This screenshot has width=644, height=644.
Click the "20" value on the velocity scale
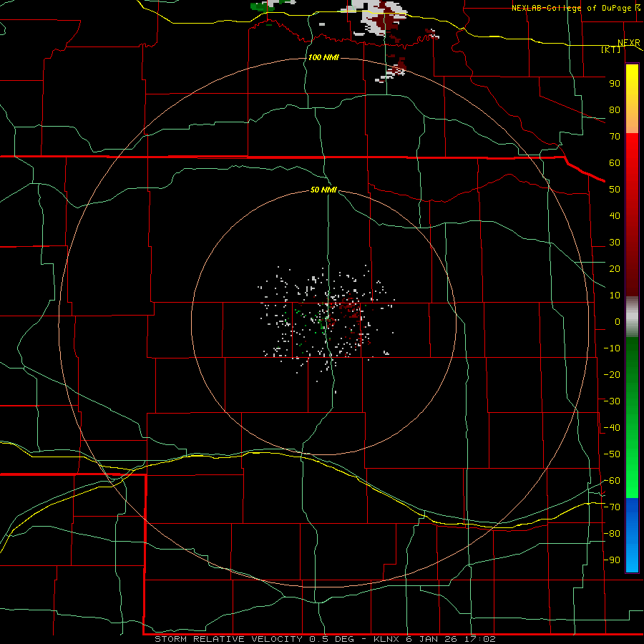coord(615,268)
